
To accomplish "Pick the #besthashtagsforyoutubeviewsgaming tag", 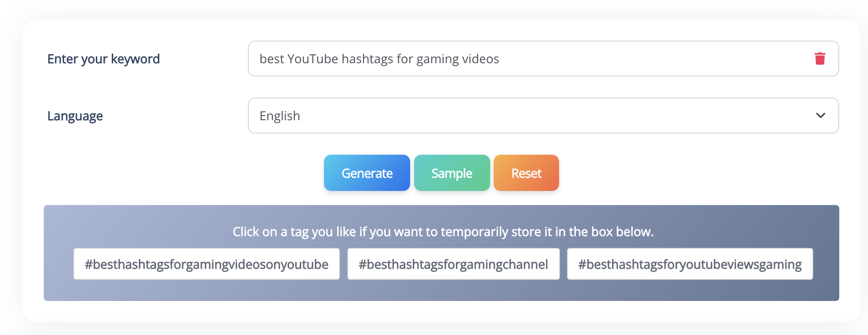I will click(x=689, y=264).
